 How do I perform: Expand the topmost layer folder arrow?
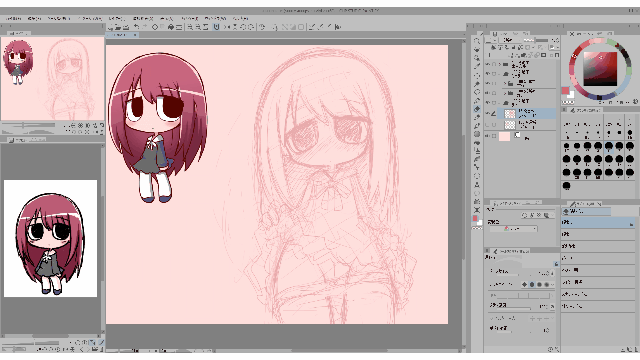pos(500,64)
